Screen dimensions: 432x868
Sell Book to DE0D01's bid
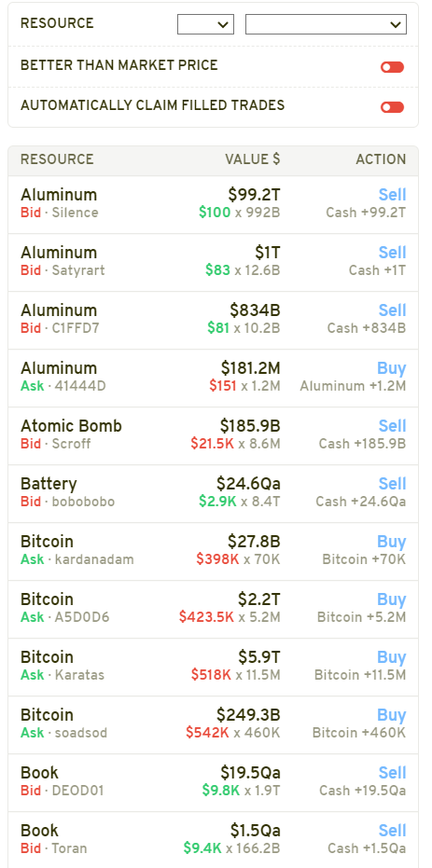pyautogui.click(x=392, y=773)
